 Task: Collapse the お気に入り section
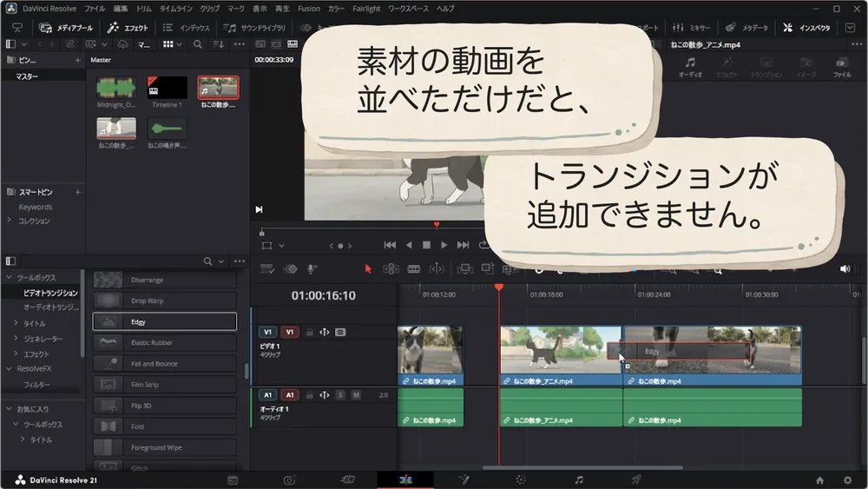[x=9, y=409]
